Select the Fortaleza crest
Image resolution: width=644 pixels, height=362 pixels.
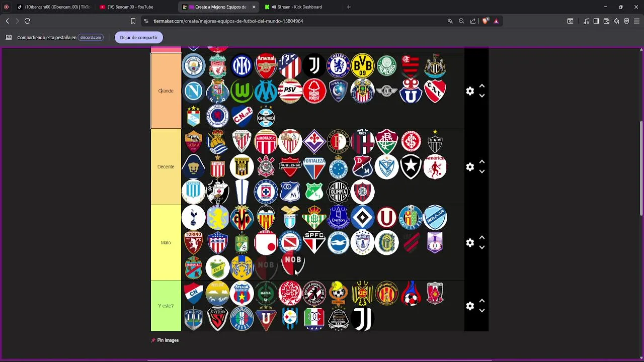[x=314, y=167]
